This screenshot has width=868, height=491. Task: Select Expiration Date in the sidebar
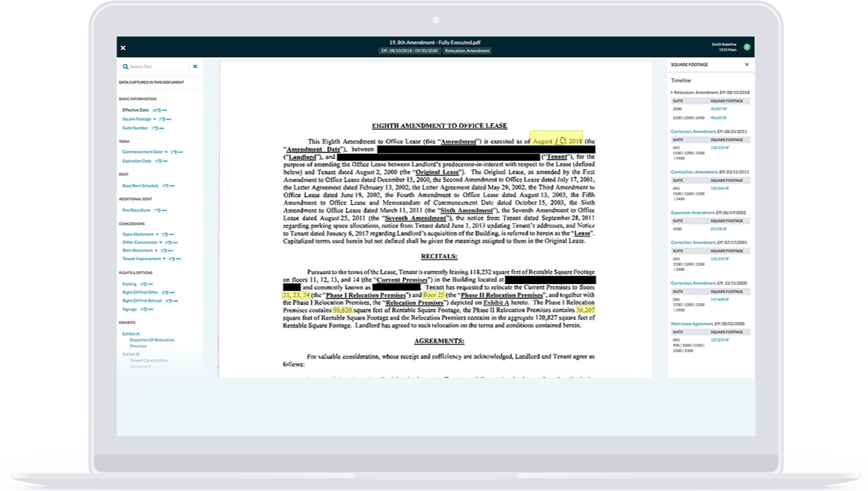point(137,161)
